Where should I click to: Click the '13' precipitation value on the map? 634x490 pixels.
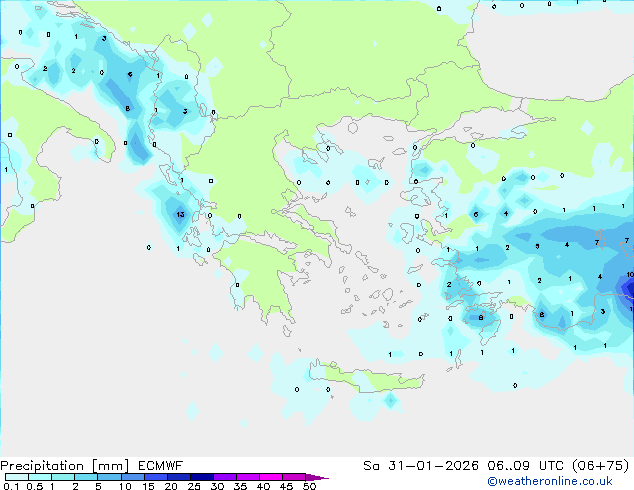tap(180, 214)
